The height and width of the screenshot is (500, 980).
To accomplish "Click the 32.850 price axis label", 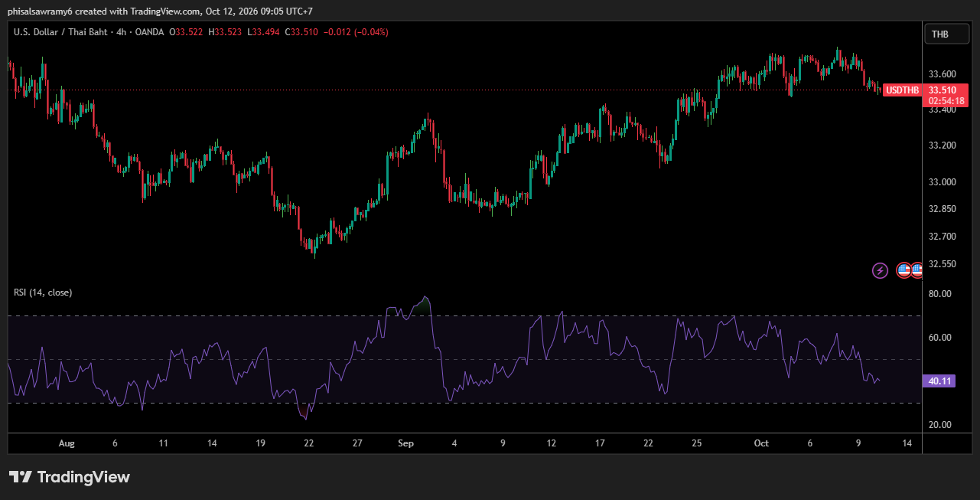I will point(941,209).
